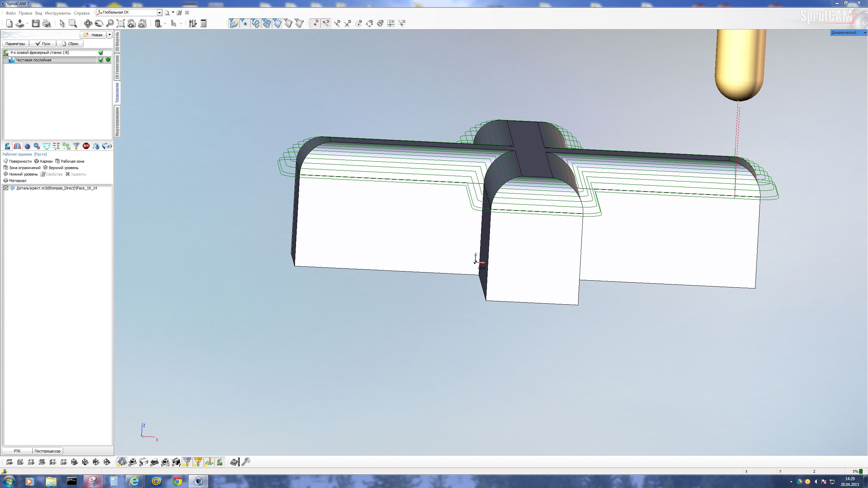Select the zoom magnifier tool

tap(110, 23)
